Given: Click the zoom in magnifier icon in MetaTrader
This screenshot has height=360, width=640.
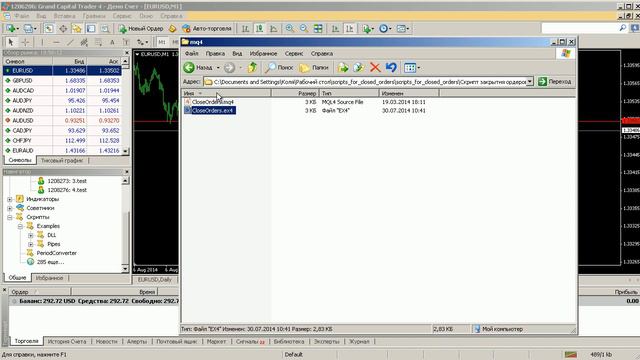Looking at the screenshot, I should coord(290,29).
